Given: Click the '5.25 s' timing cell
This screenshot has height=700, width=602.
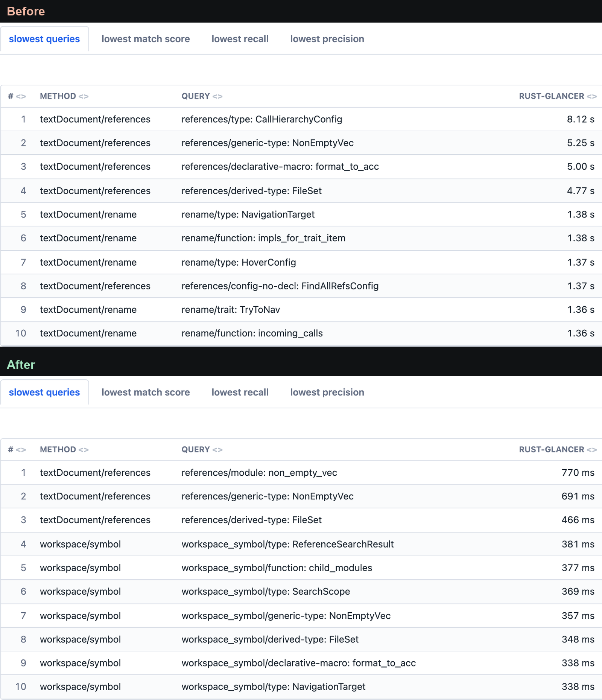Looking at the screenshot, I should pos(581,143).
